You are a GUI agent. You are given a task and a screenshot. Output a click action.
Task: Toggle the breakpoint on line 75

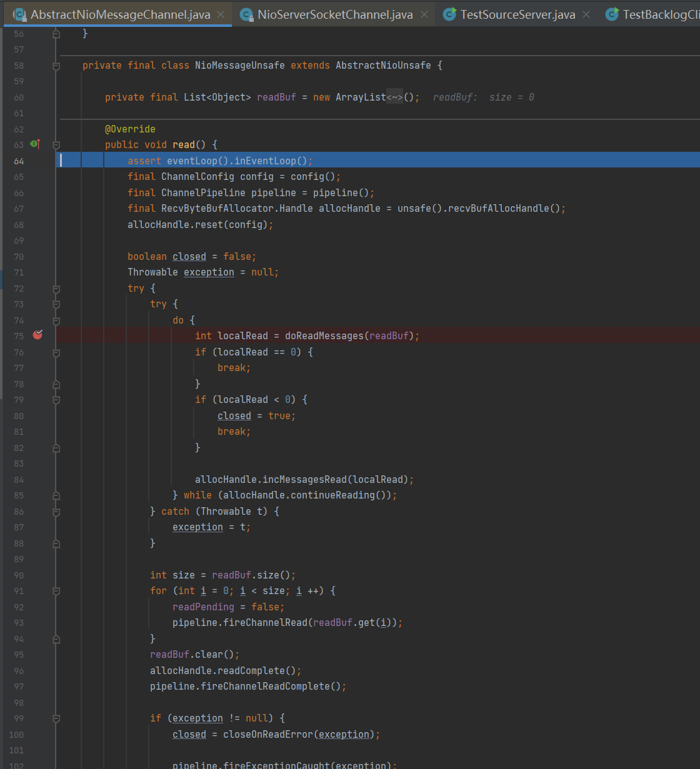tap(37, 335)
